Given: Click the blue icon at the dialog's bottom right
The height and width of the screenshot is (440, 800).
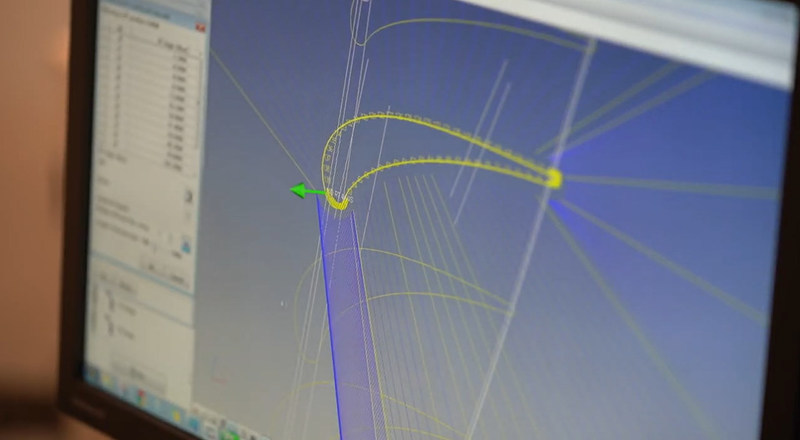Looking at the screenshot, I should (x=186, y=247).
